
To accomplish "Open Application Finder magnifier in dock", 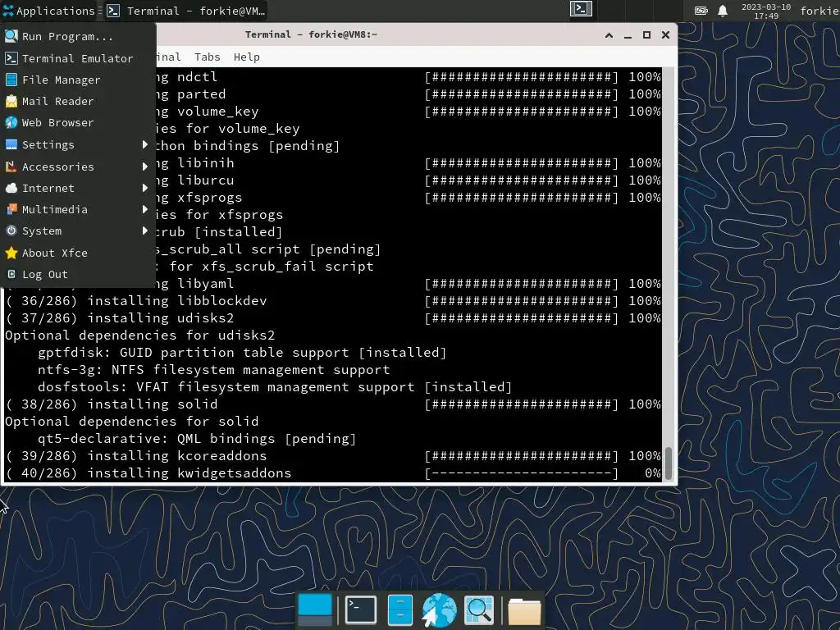I will click(x=479, y=610).
